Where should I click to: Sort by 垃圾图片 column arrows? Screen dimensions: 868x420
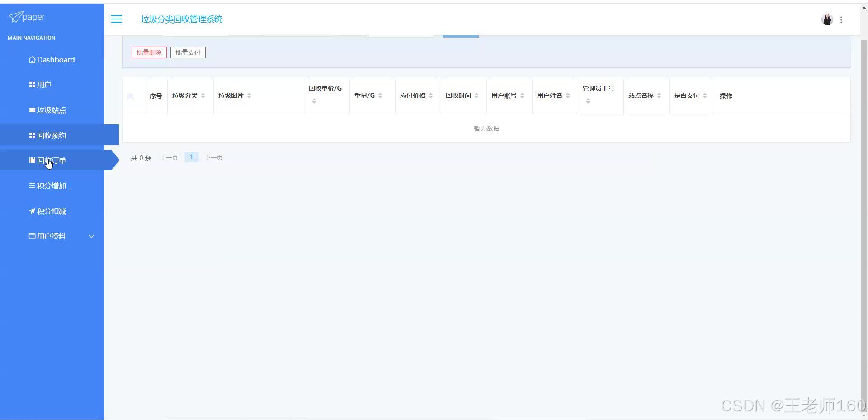249,95
